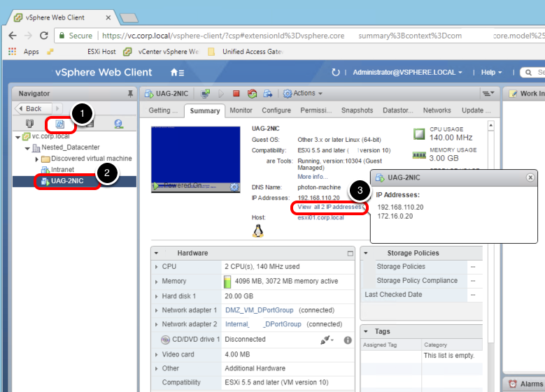Close the UAG-2NIC IP Addresses popup
The height and width of the screenshot is (392, 545).
click(x=530, y=177)
